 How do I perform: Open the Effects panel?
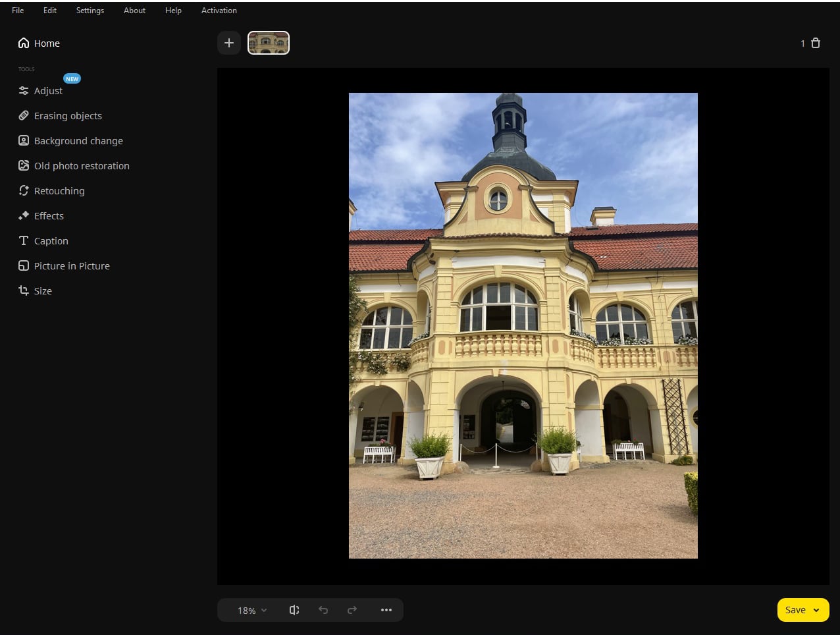49,215
